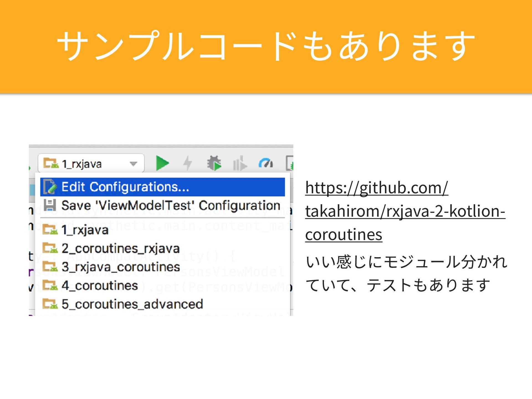Screen dimensions: 532x399
Task: Select the 2_coroutines_rxjava configuration
Action: tap(121, 249)
